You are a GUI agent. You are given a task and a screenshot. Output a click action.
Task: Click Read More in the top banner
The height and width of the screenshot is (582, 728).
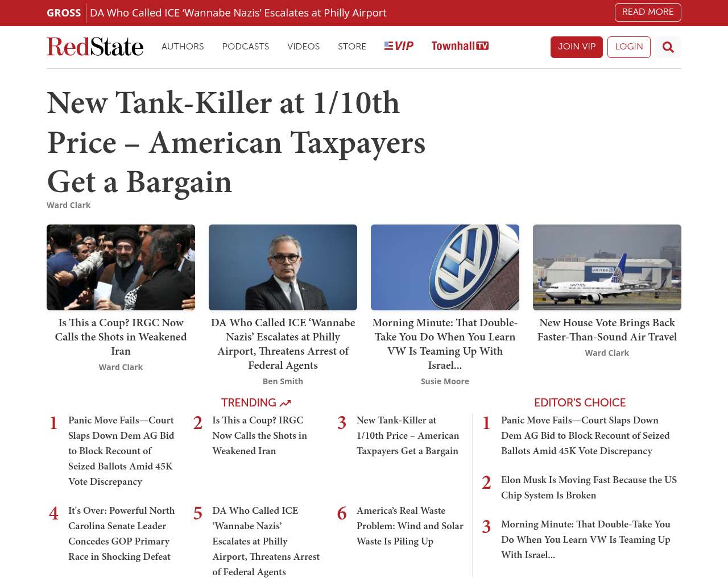[647, 12]
